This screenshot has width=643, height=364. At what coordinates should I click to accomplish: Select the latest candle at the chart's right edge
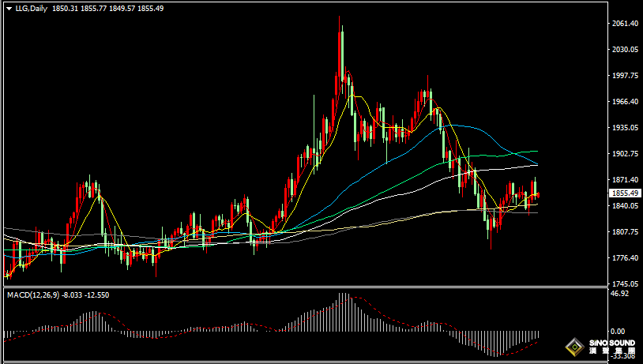538,195
